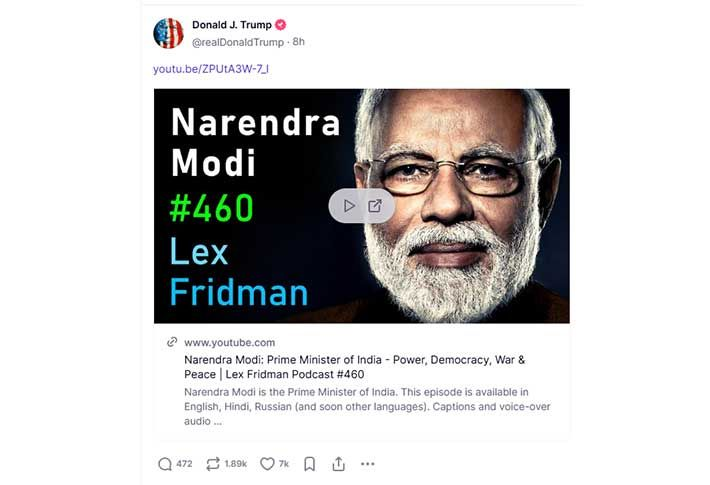Screen dimensions: 710x485
Task: Open the youtu.be/ZPUtA3W-7_I link
Action: [x=211, y=68]
